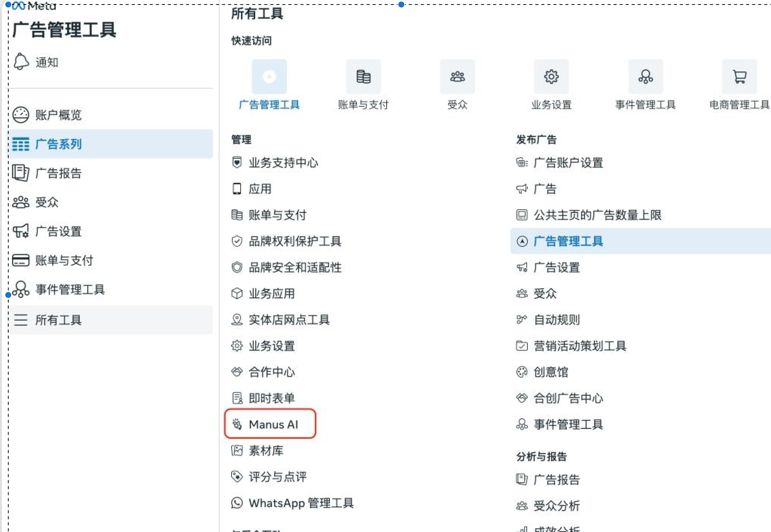Viewport: 771px width, 532px height.
Task: Select 广告管理工具 quick access icon
Action: click(269, 77)
